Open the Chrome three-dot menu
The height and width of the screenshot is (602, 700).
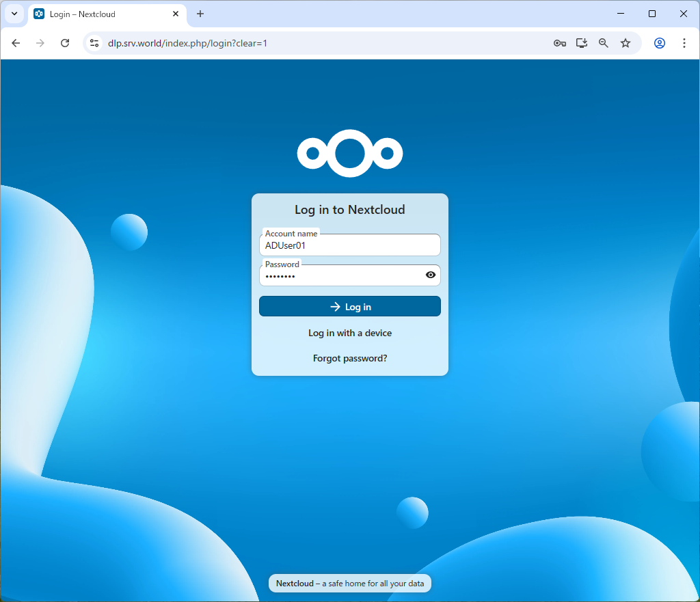coord(684,43)
